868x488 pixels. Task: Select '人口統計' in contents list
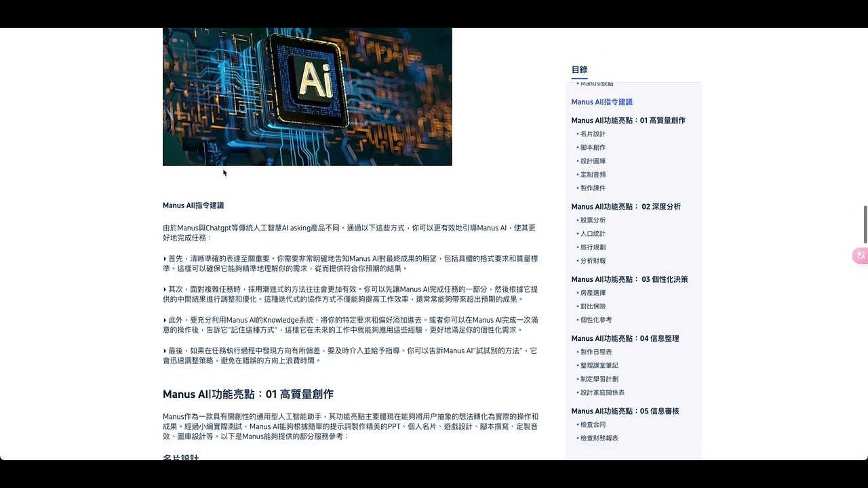[593, 234]
